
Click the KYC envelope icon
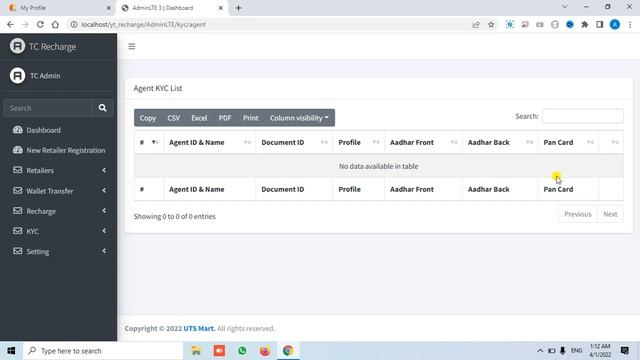point(18,231)
